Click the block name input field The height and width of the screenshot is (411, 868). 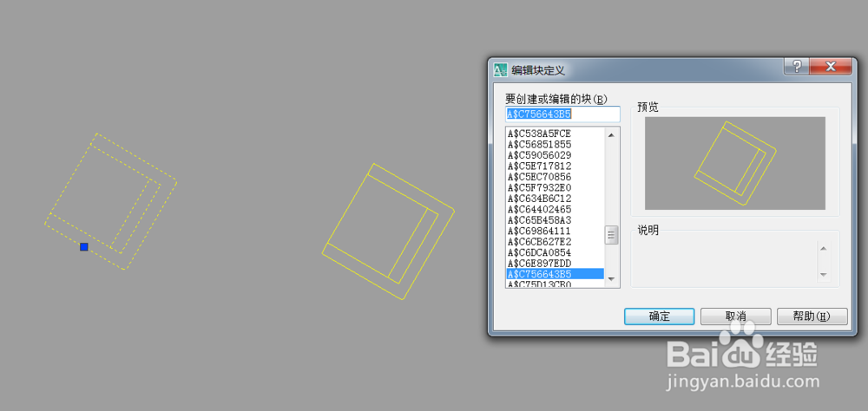[x=562, y=114]
